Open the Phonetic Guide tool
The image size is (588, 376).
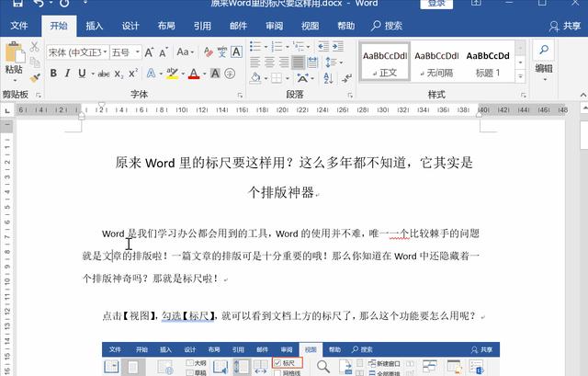pos(222,52)
